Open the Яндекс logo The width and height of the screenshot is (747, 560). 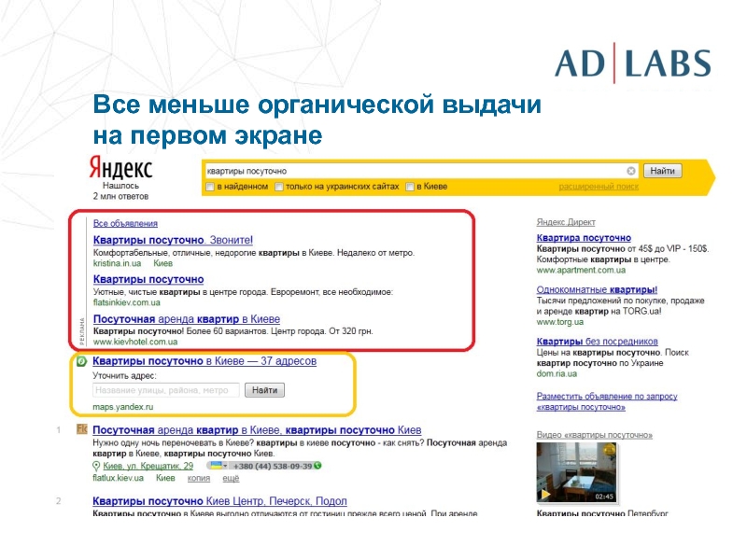point(120,168)
